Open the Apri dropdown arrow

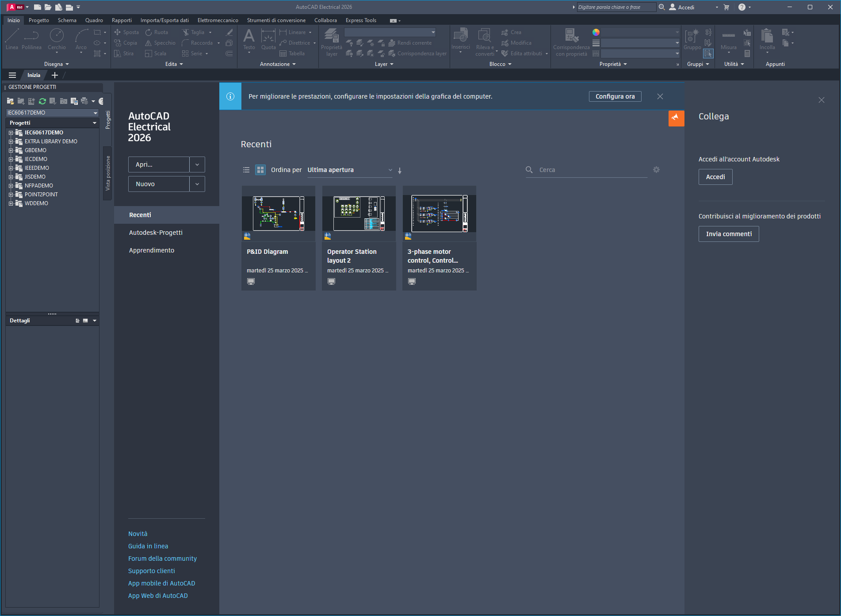click(x=197, y=165)
